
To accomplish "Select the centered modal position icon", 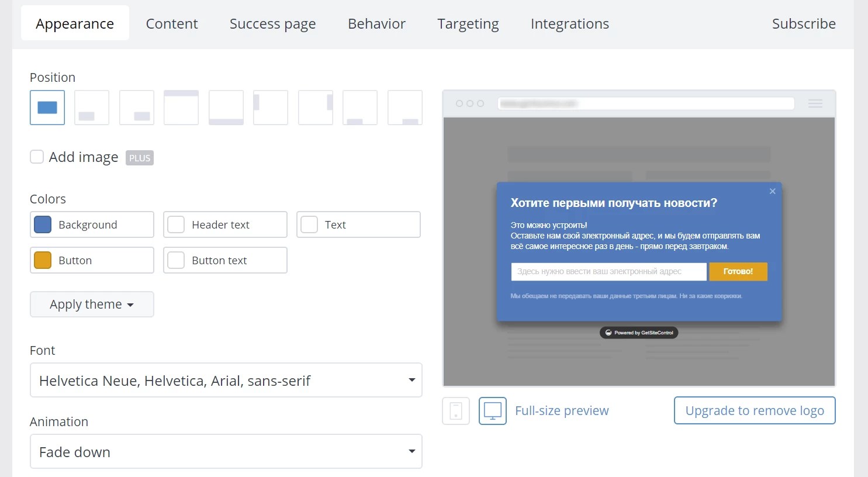I will (47, 108).
